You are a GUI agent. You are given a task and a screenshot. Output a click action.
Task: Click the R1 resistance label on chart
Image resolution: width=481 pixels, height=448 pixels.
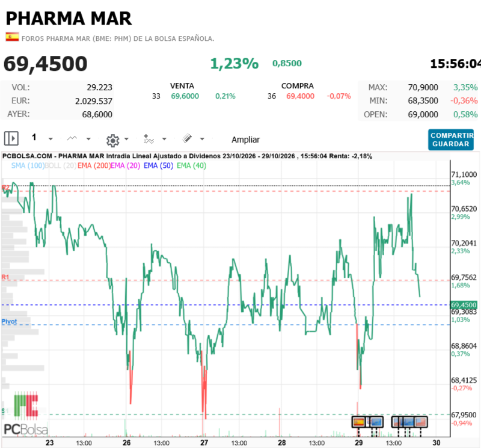pos(5,277)
